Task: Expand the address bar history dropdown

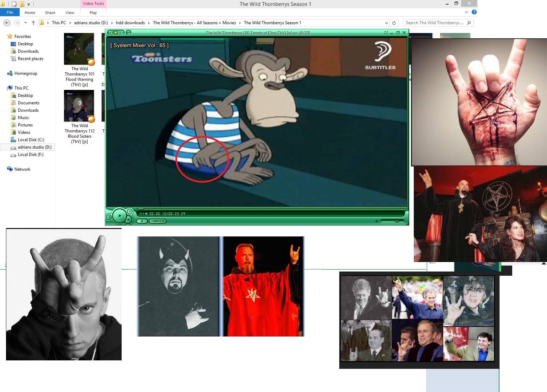Action: (x=386, y=23)
